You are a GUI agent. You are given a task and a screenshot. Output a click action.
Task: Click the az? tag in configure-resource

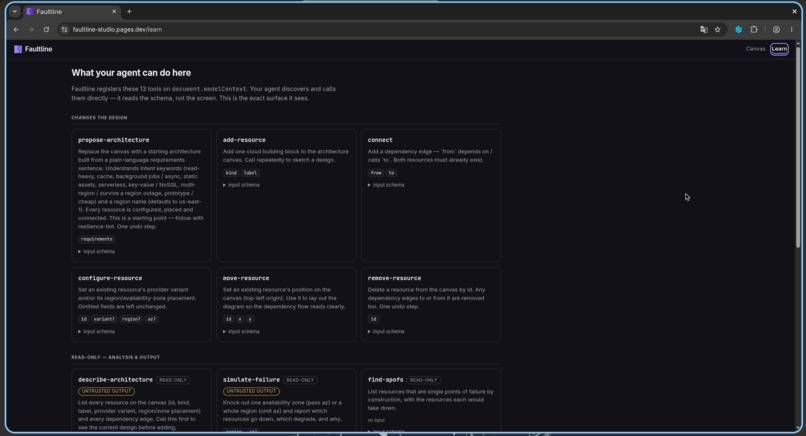point(152,319)
